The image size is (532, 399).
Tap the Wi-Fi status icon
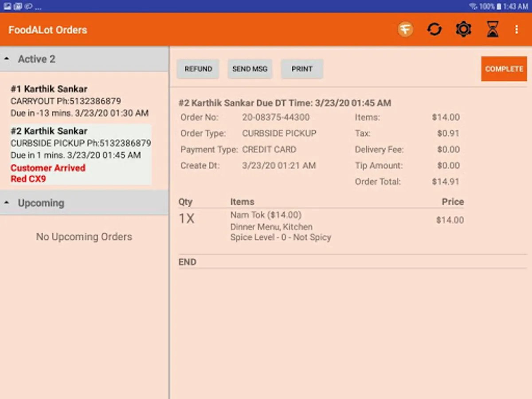click(473, 6)
